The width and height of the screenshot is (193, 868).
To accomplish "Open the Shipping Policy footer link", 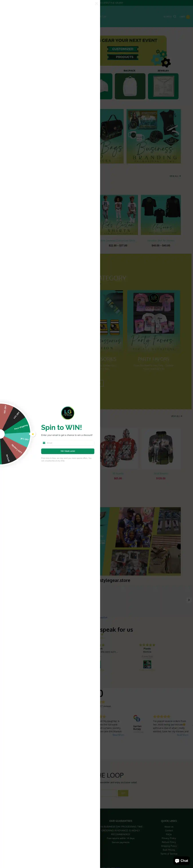I will (169, 846).
